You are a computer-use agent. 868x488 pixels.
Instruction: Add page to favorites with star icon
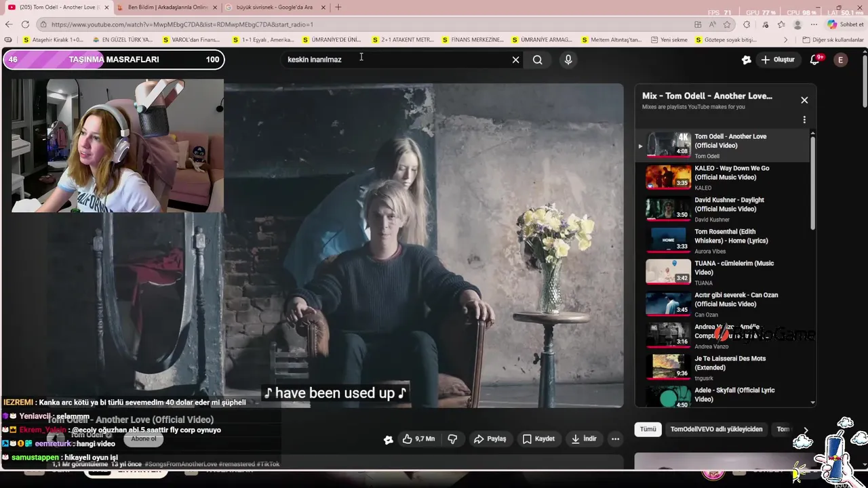727,24
